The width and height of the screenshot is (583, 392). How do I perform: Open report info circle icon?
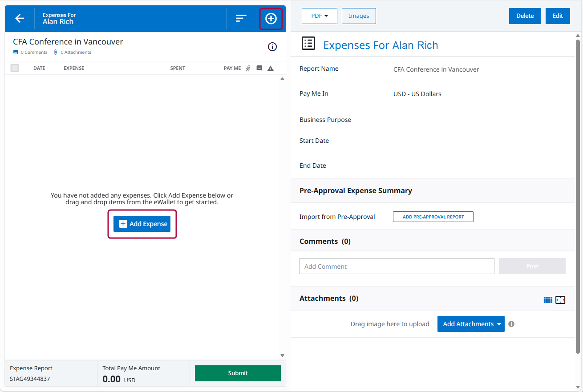coord(272,47)
